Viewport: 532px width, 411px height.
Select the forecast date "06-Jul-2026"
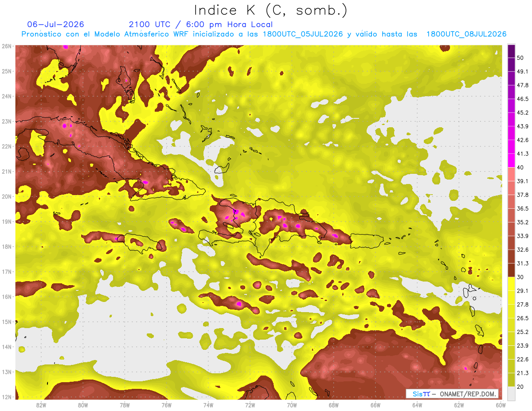click(55, 24)
